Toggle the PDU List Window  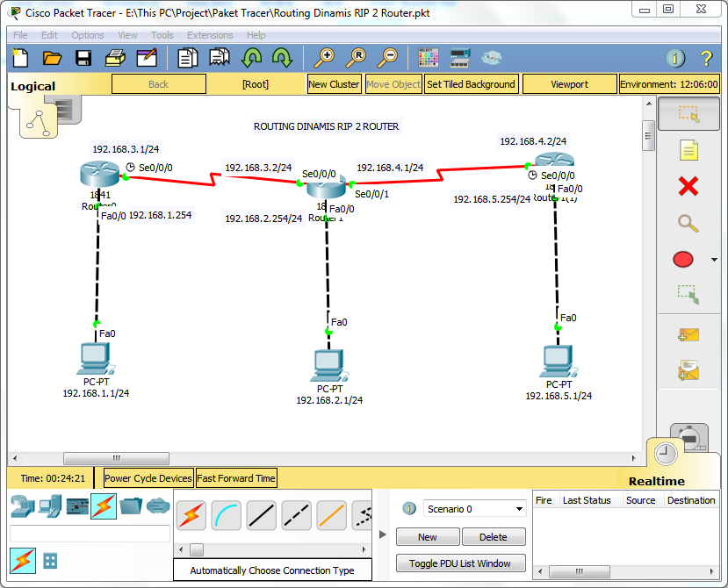pos(460,563)
